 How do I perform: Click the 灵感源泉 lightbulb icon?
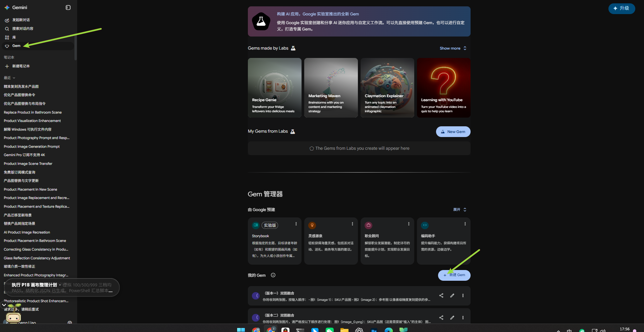pos(312,225)
